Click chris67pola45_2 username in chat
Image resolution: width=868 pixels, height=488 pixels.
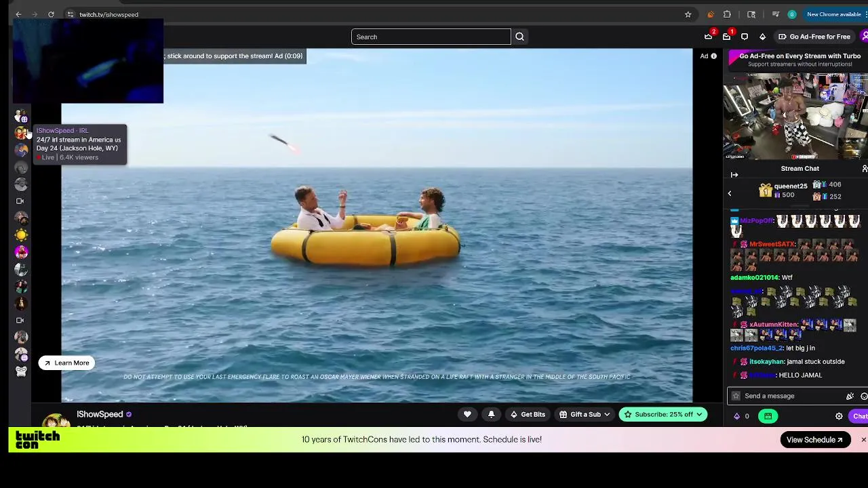[757, 348]
